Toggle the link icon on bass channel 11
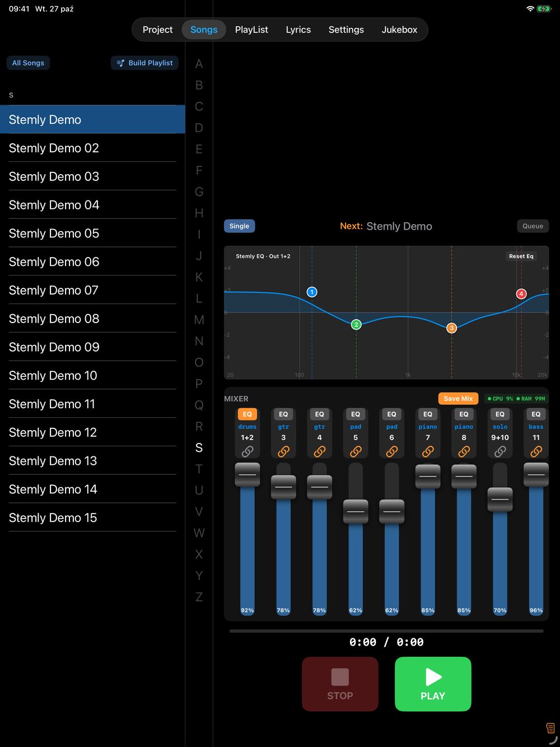Image resolution: width=560 pixels, height=747 pixels. (536, 451)
